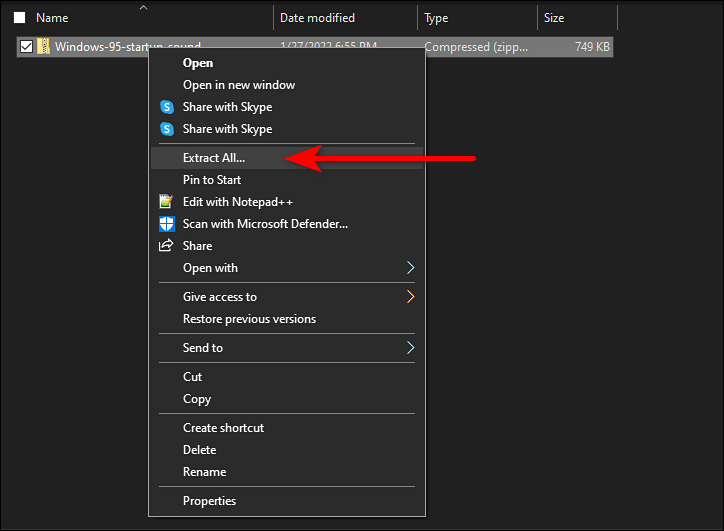The height and width of the screenshot is (531, 724).
Task: Sort files by Size column header
Action: (x=554, y=18)
